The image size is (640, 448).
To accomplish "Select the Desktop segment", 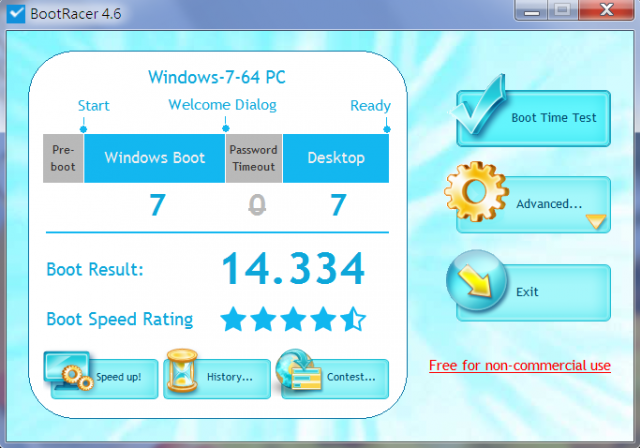I will (x=336, y=158).
